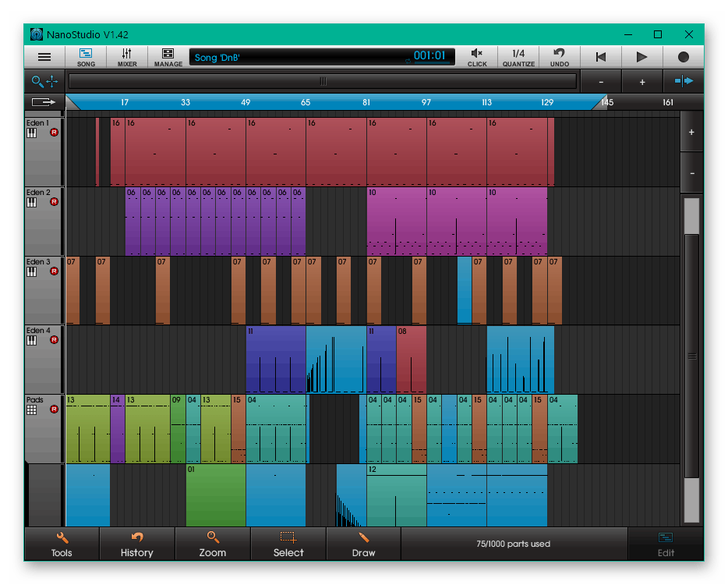Toggle the loop arrow icon
Image resolution: width=728 pixels, height=585 pixels.
point(44,101)
